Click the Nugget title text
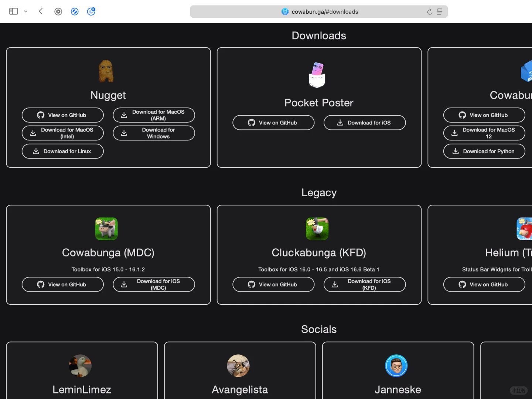This screenshot has height=399, width=532. click(x=108, y=95)
